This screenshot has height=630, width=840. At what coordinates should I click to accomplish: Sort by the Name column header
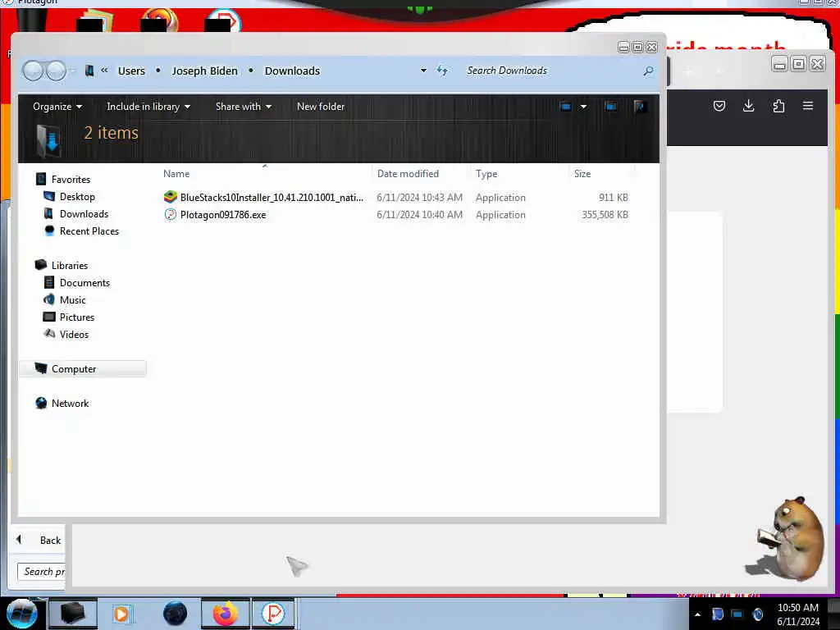[x=176, y=174]
